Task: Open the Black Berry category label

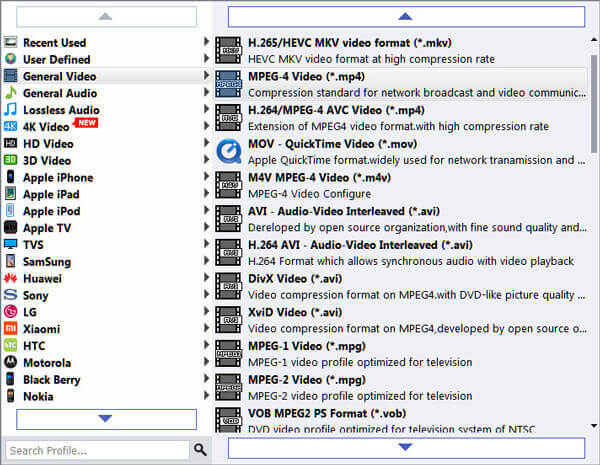Action: [52, 380]
